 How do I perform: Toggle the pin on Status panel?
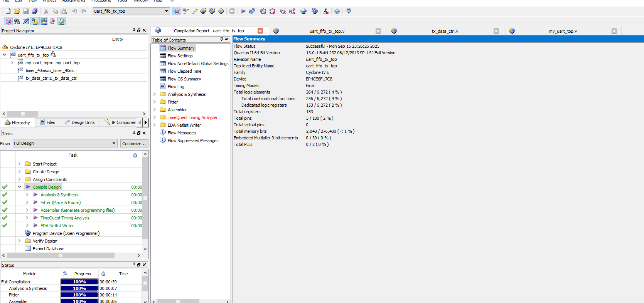[x=134, y=264]
